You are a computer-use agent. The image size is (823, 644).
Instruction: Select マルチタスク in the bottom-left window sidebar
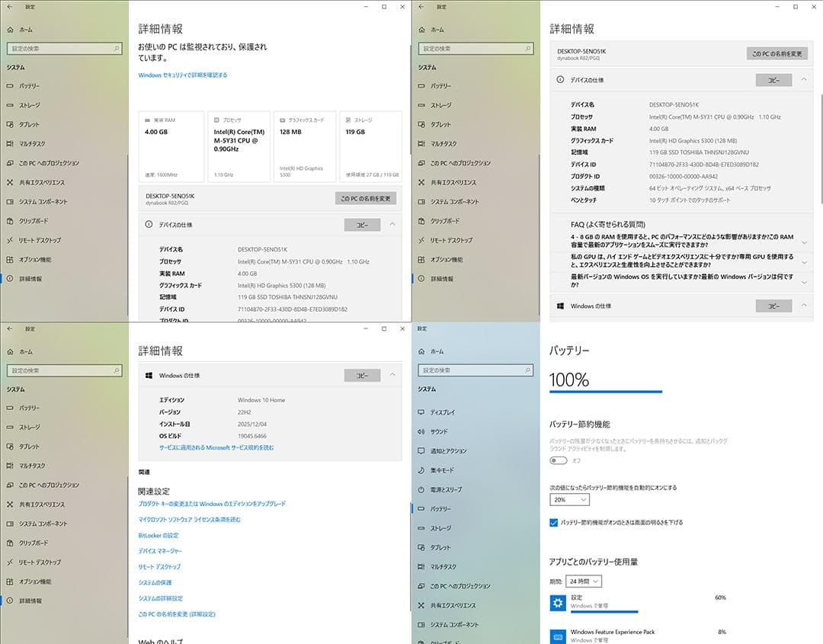click(26, 466)
